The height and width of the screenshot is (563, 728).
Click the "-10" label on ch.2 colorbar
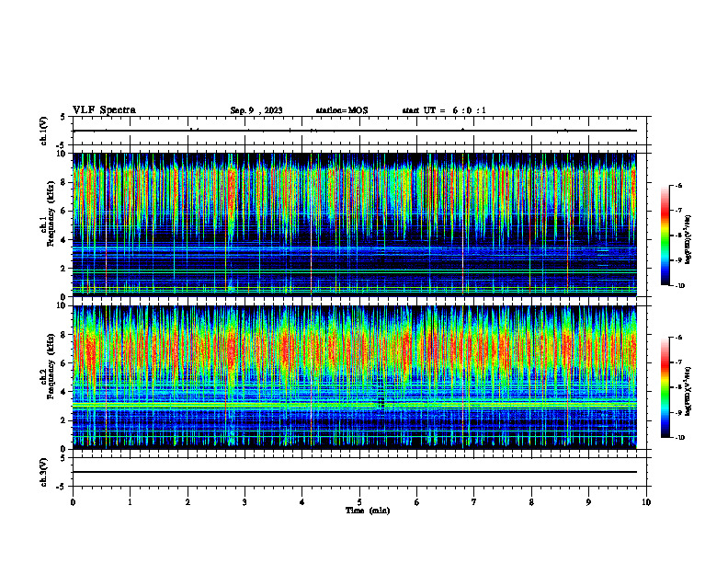coord(679,438)
